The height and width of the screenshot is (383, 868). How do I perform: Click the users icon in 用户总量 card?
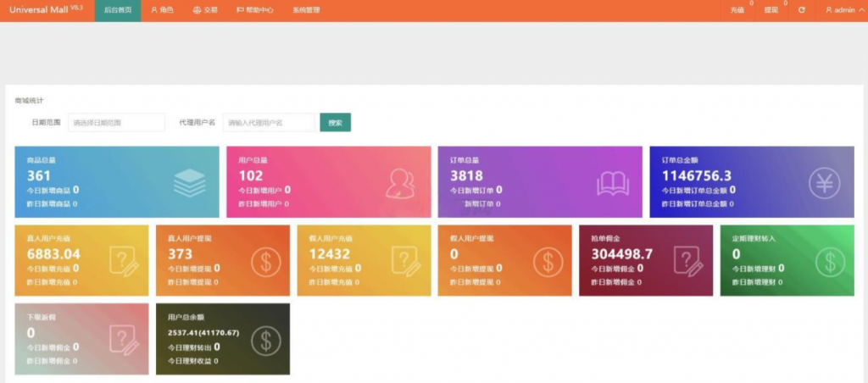click(401, 183)
